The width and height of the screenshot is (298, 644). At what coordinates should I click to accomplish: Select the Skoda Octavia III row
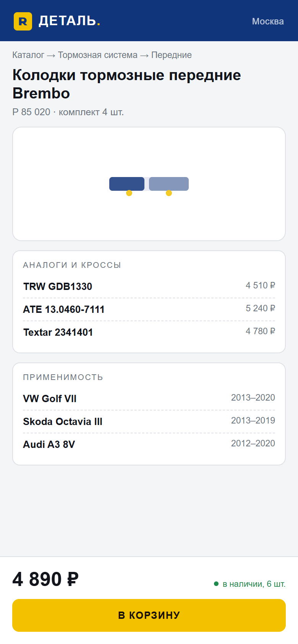(149, 422)
